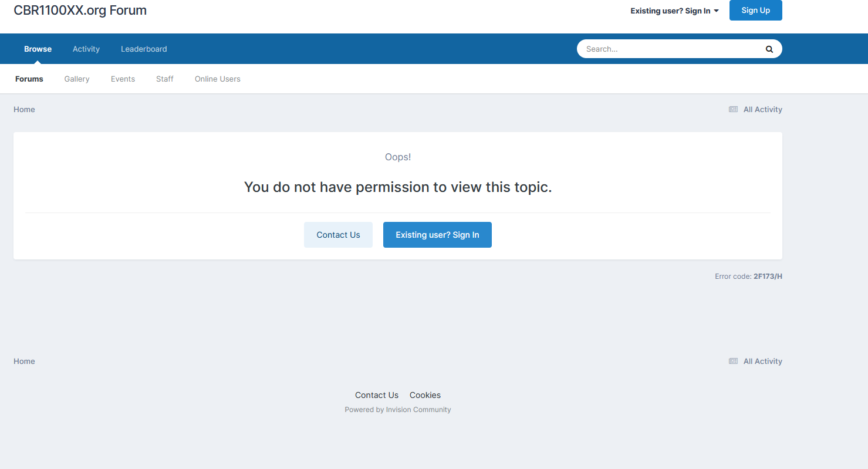Image resolution: width=868 pixels, height=469 pixels.
Task: Click the footer All Activity newspaper icon
Action: tap(733, 362)
